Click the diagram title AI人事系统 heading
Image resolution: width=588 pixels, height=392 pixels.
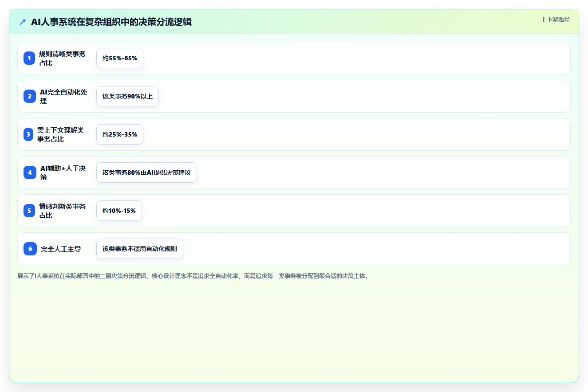[x=111, y=22]
